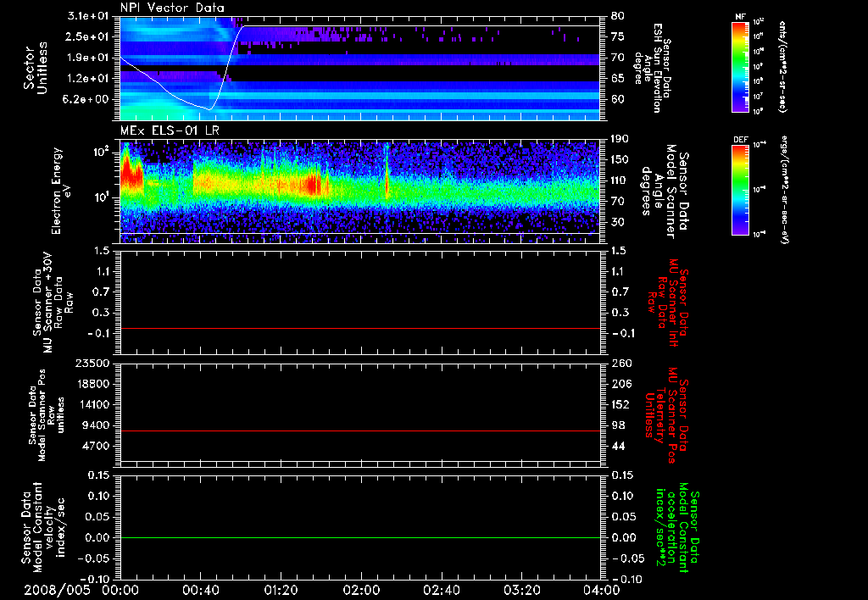Viewport: 868px width, 600px height.
Task: Click the 75 degree tick label
Action: (x=618, y=36)
